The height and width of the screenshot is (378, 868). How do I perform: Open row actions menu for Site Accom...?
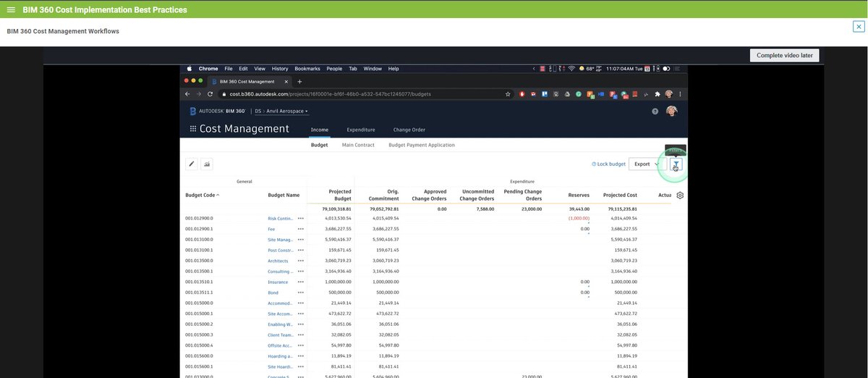tap(300, 314)
